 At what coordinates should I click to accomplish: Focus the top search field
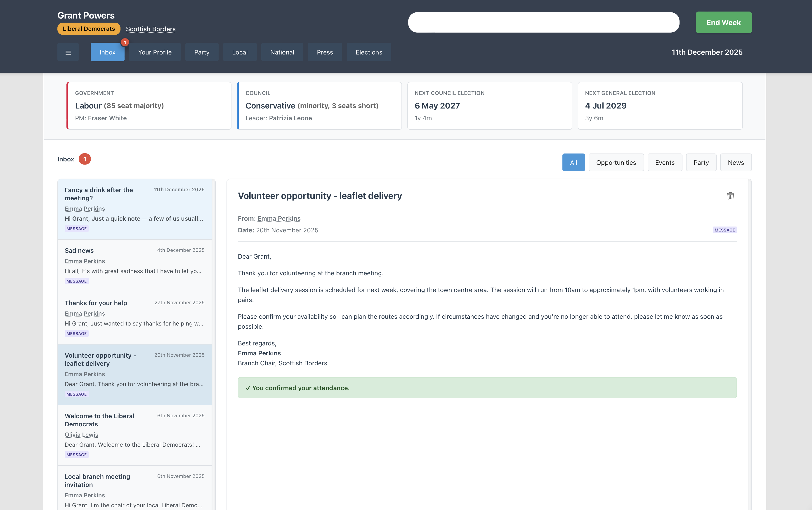tap(543, 23)
